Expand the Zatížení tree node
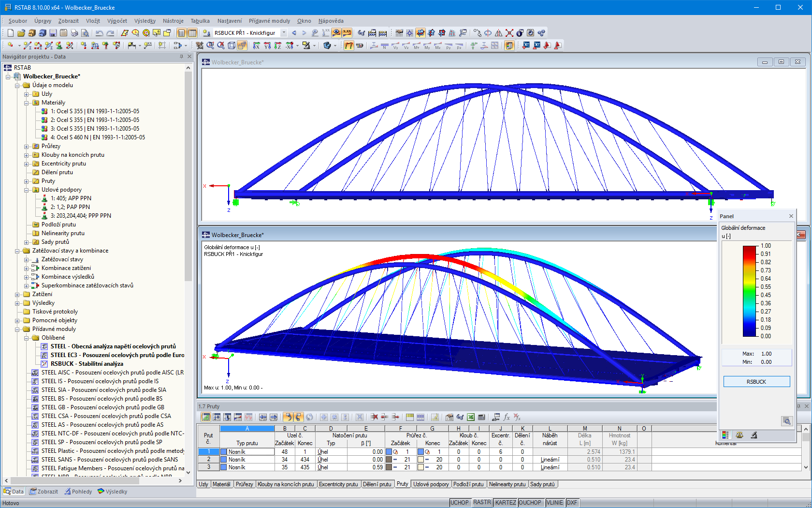 18,294
